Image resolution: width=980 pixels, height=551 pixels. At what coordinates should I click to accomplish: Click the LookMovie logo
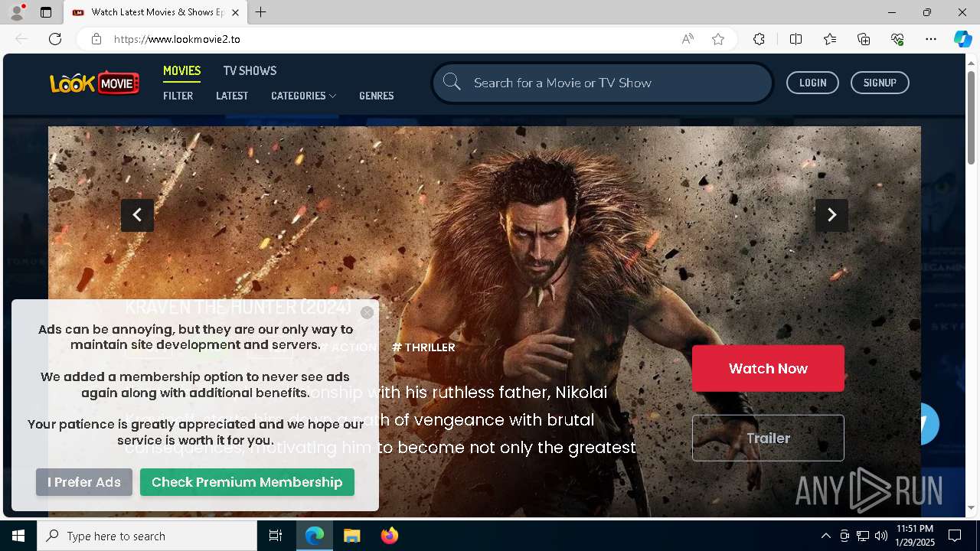coord(95,83)
